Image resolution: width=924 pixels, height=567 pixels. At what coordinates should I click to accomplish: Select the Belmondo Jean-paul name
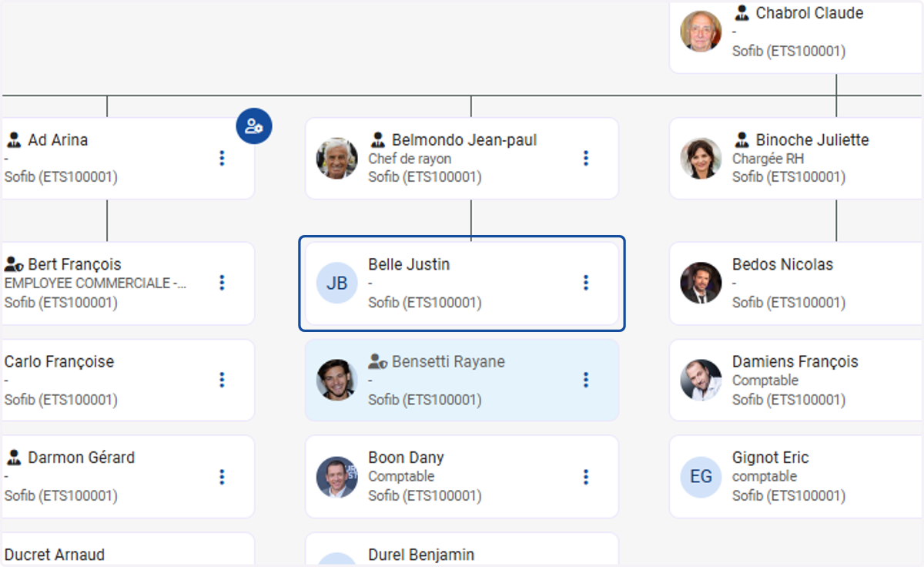(x=464, y=140)
